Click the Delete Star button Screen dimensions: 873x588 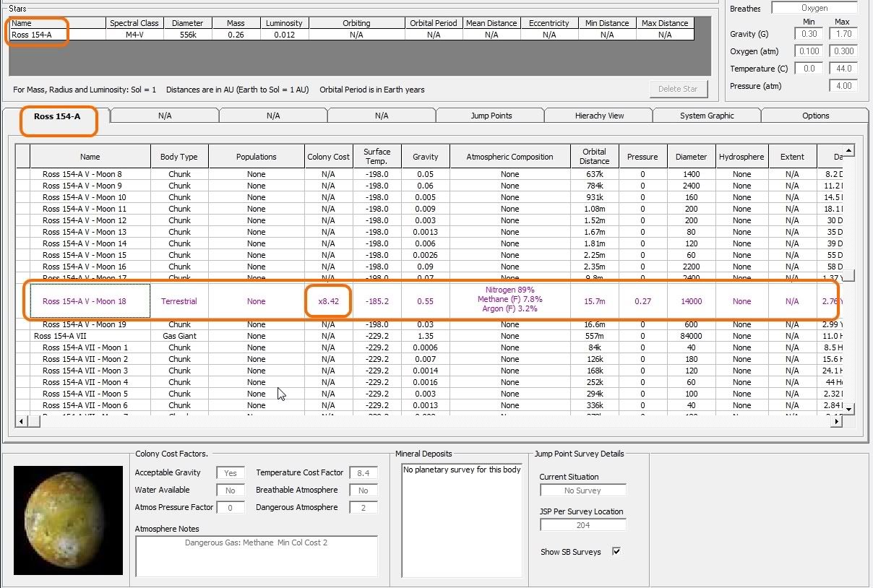click(x=678, y=89)
